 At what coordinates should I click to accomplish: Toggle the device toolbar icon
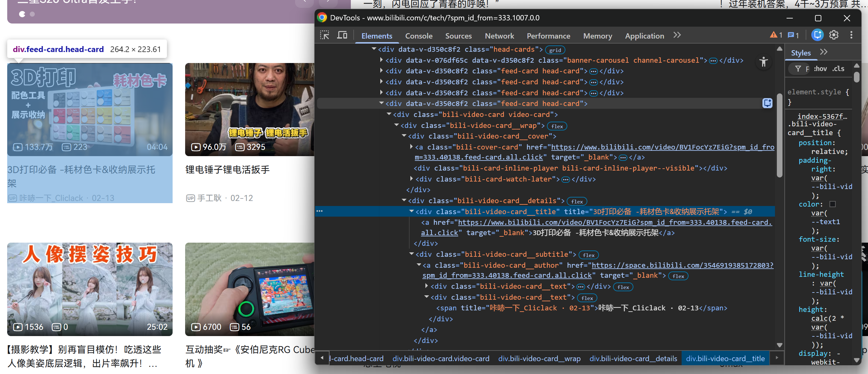(342, 35)
